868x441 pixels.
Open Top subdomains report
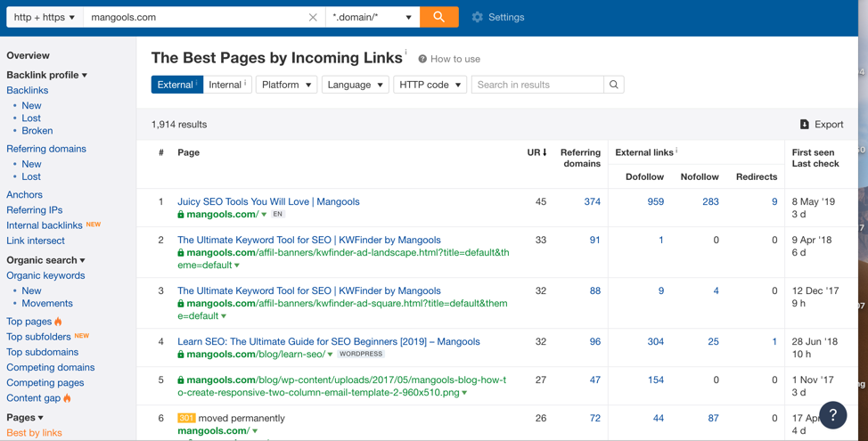(42, 352)
